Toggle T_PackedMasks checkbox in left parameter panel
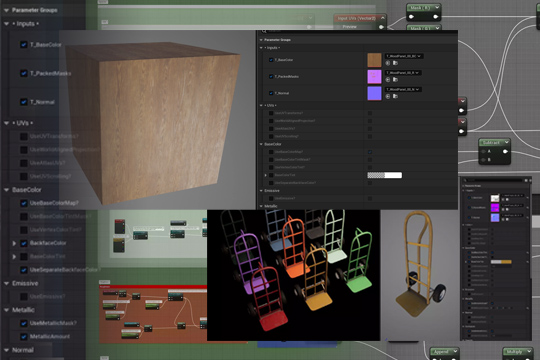 (23, 73)
